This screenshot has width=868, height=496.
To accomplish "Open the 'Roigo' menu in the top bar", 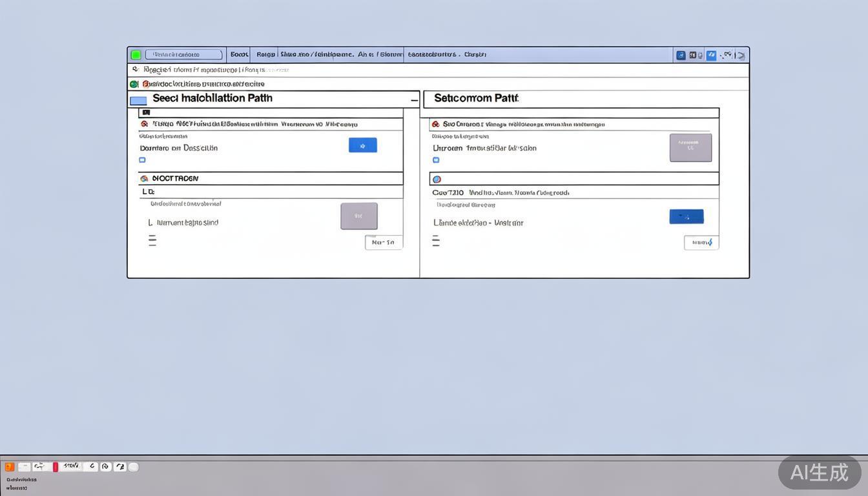I will coord(265,55).
